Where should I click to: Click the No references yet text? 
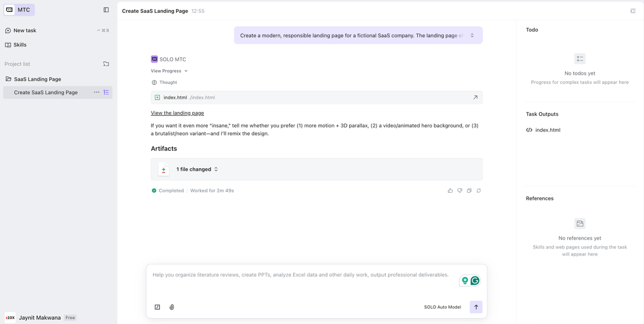pyautogui.click(x=580, y=238)
